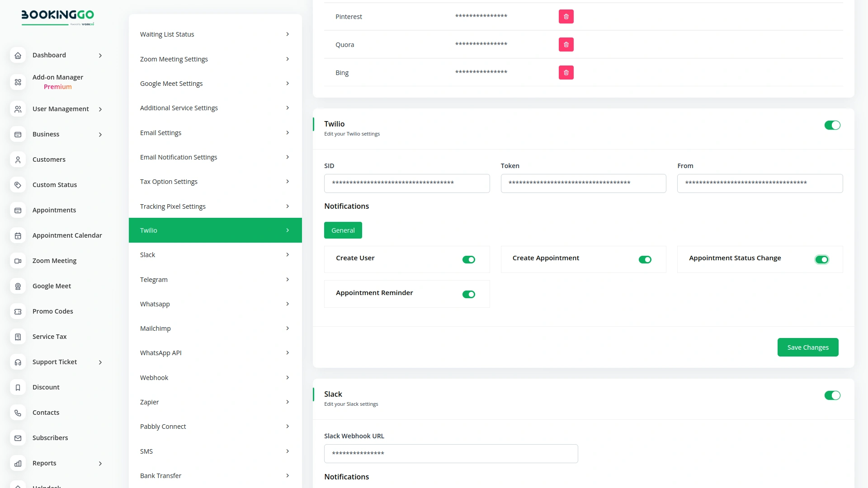Click inside the Slack Webhook URL field
The image size is (868, 488).
coord(451,453)
